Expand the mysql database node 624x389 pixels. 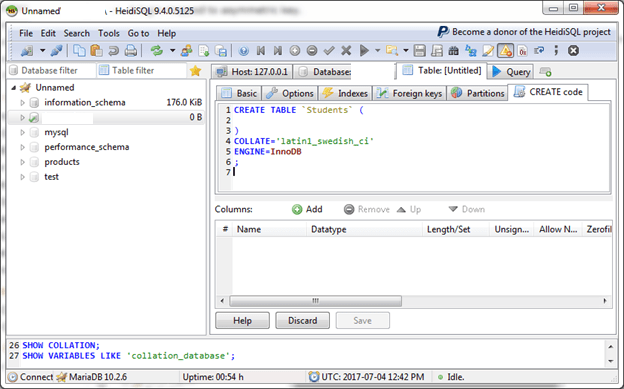click(x=22, y=132)
